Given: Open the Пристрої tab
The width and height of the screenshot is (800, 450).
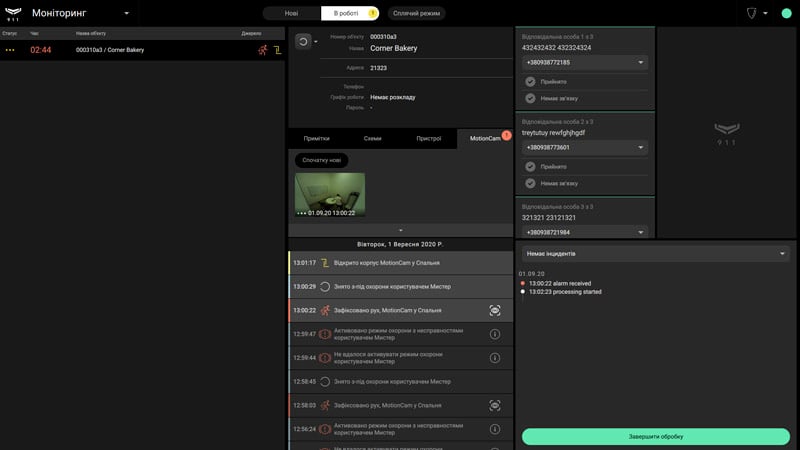Looking at the screenshot, I should [429, 138].
